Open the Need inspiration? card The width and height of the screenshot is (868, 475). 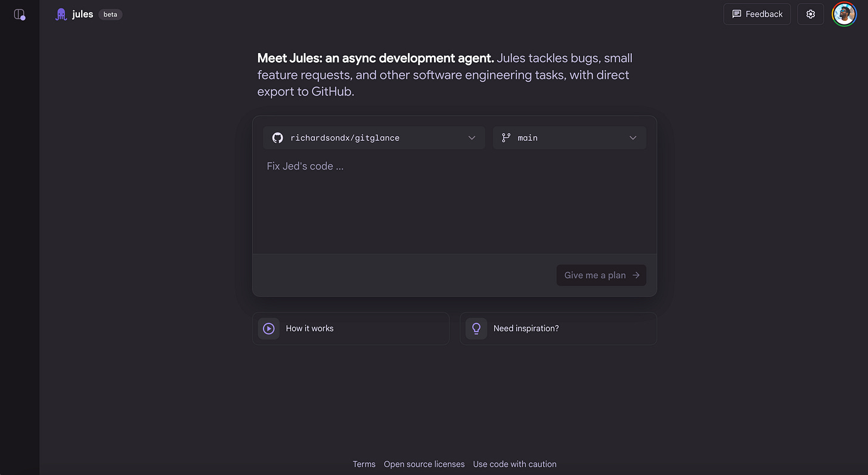pyautogui.click(x=558, y=328)
